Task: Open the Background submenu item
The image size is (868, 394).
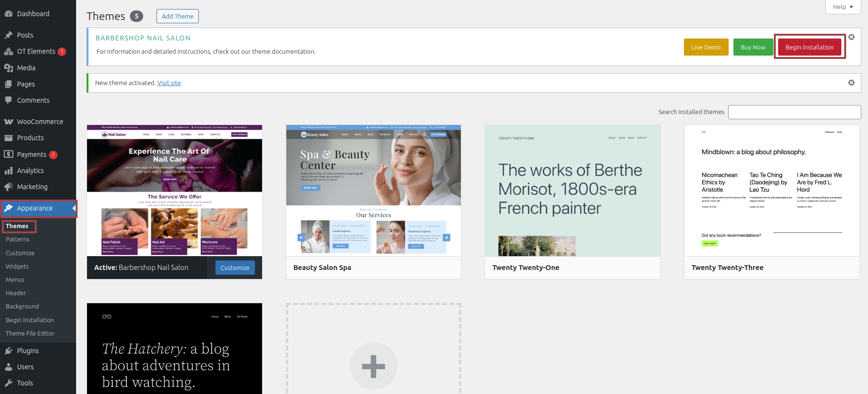Action: tap(22, 307)
